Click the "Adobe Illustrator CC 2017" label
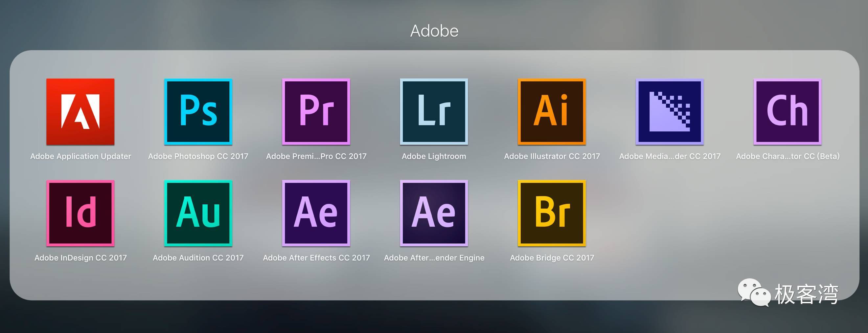The width and height of the screenshot is (868, 333). pyautogui.click(x=552, y=156)
